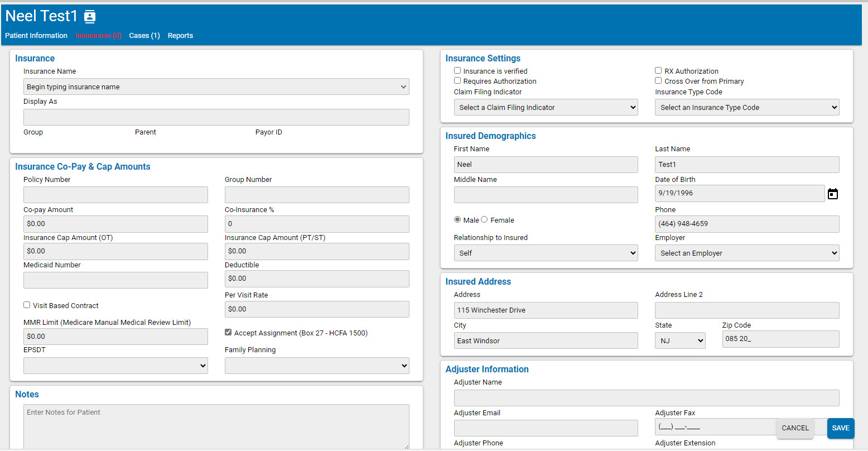
Task: Enable the Requires Authorization checkbox
Action: tap(457, 81)
